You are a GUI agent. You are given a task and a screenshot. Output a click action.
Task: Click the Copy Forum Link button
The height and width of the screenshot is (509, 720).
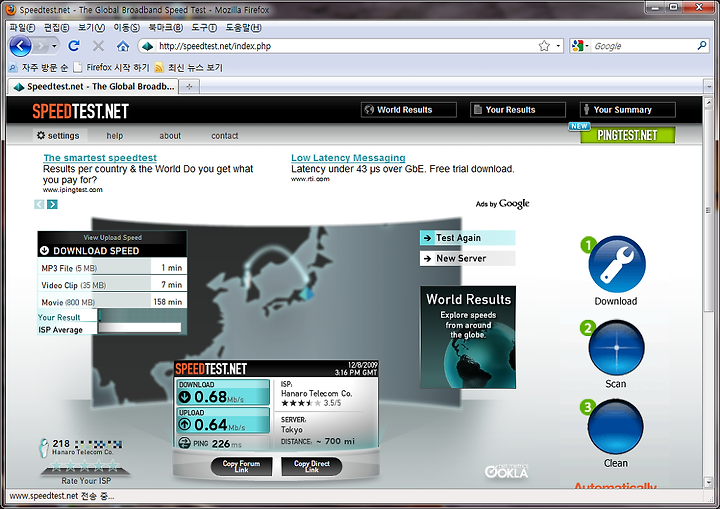click(x=242, y=466)
